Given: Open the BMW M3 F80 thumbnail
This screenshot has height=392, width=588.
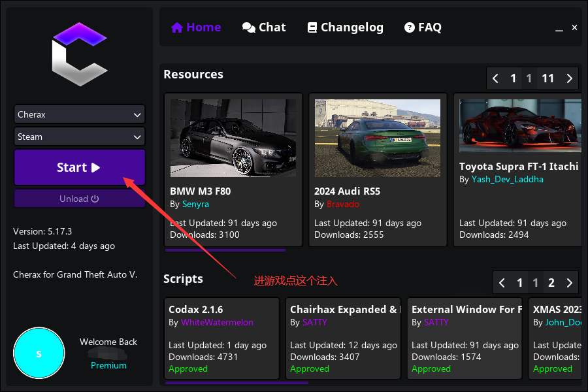Looking at the screenshot, I should [x=233, y=138].
